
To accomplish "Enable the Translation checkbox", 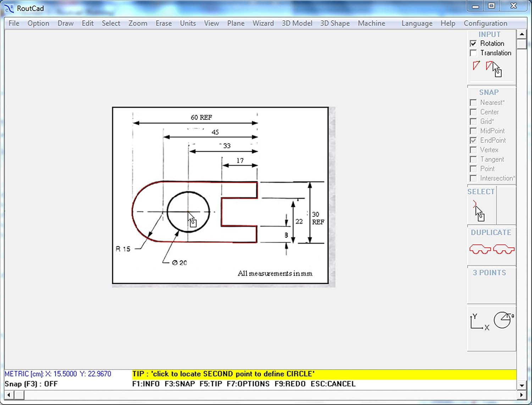I will [x=473, y=53].
